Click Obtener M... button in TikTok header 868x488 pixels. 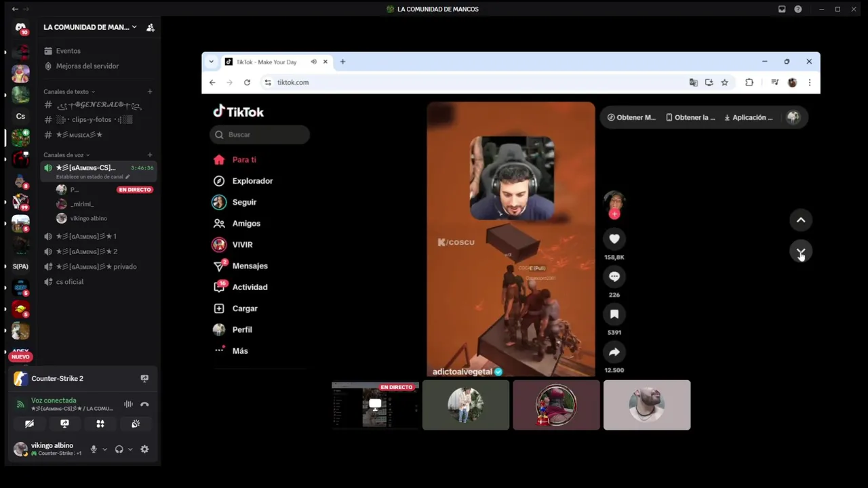(631, 117)
